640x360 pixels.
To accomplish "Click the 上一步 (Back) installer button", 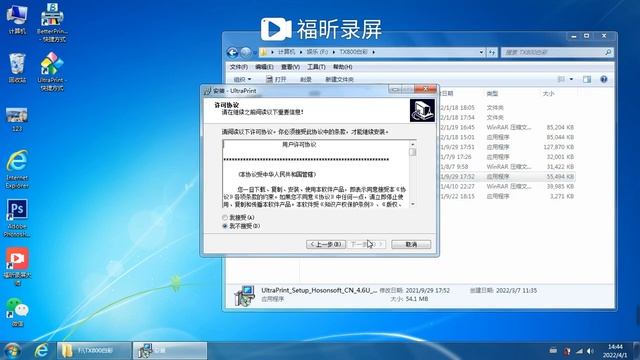I will [x=326, y=244].
